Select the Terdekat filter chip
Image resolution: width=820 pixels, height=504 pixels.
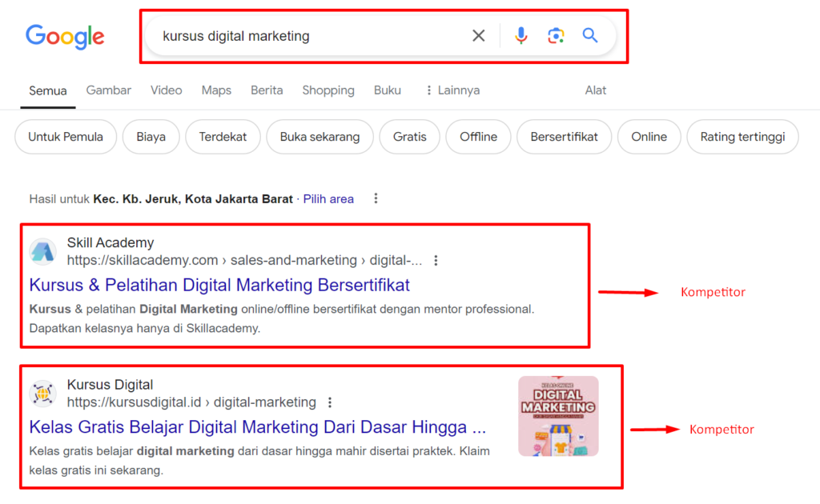223,137
